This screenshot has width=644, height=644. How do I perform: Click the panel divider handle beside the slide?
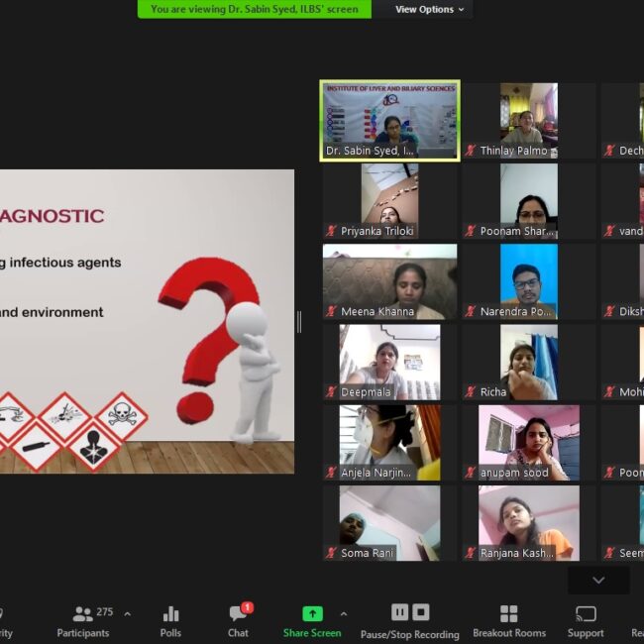click(x=299, y=322)
